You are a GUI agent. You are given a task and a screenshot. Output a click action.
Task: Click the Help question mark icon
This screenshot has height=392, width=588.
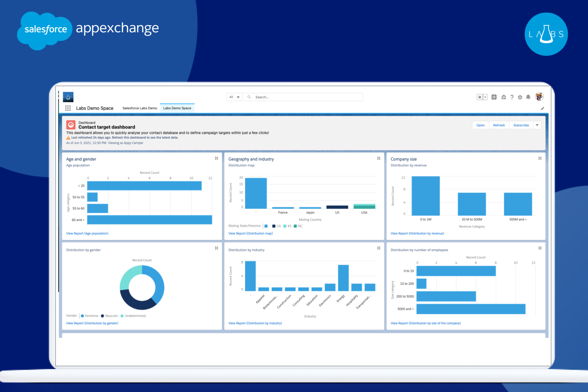(x=512, y=97)
